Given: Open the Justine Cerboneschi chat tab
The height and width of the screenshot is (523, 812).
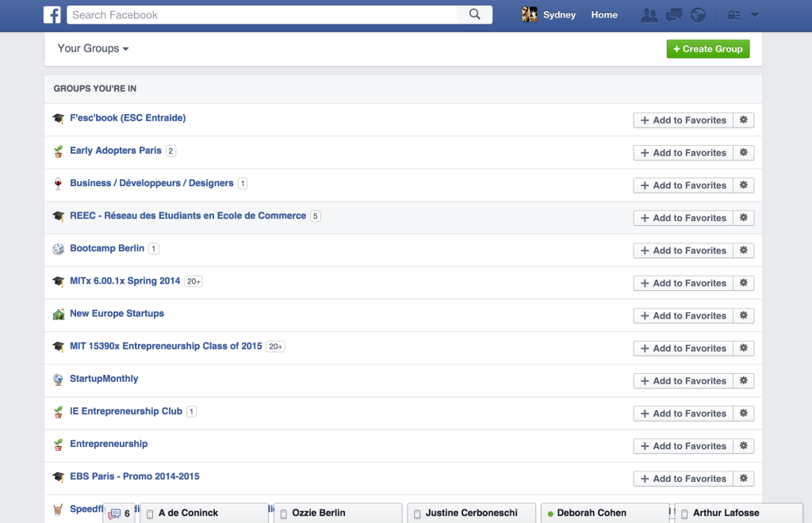Looking at the screenshot, I should click(x=471, y=513).
